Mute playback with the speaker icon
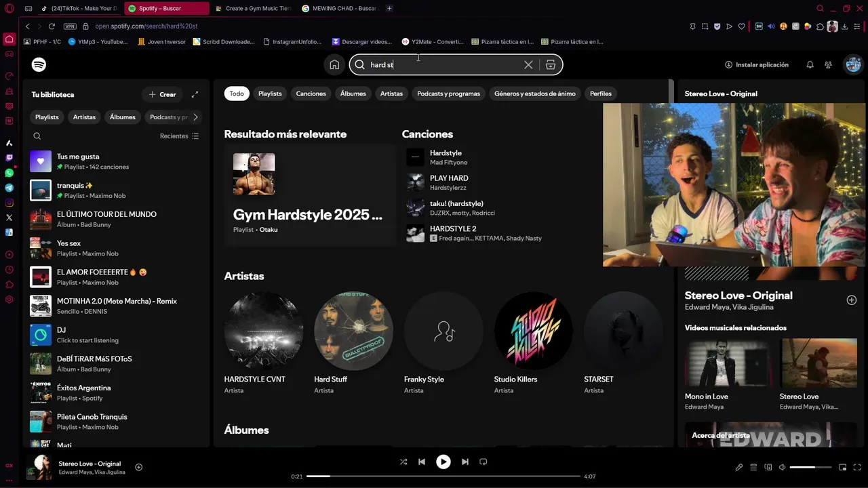This screenshot has height=488, width=868. click(x=782, y=467)
